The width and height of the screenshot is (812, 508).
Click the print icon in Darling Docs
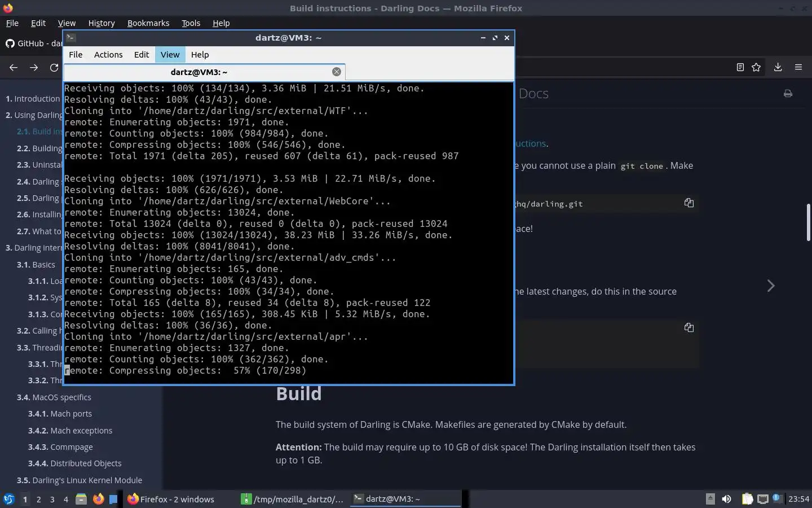pyautogui.click(x=788, y=94)
